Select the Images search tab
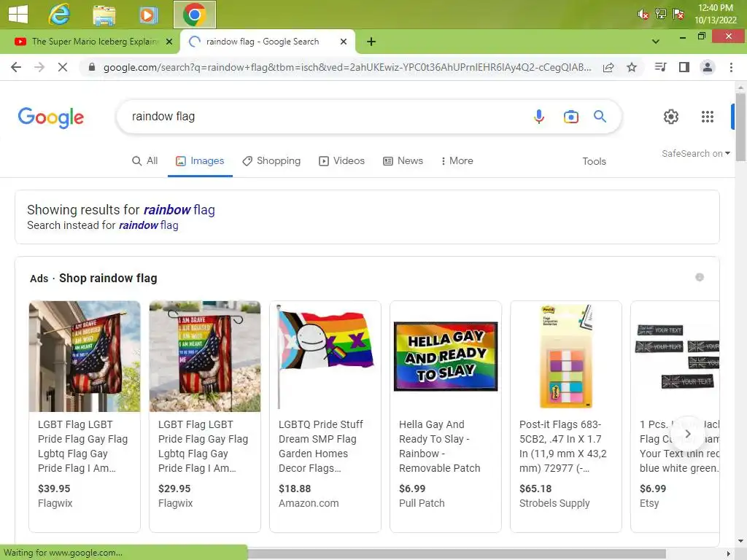 point(200,161)
